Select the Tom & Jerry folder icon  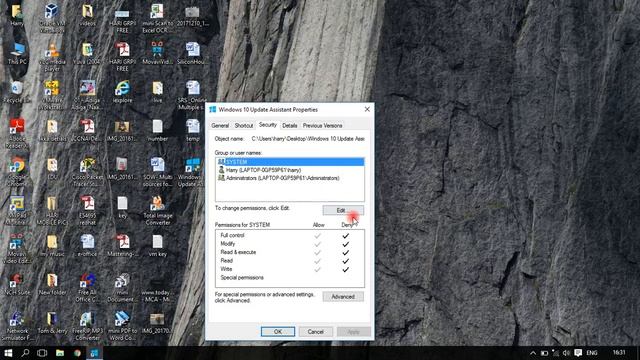(x=52, y=323)
